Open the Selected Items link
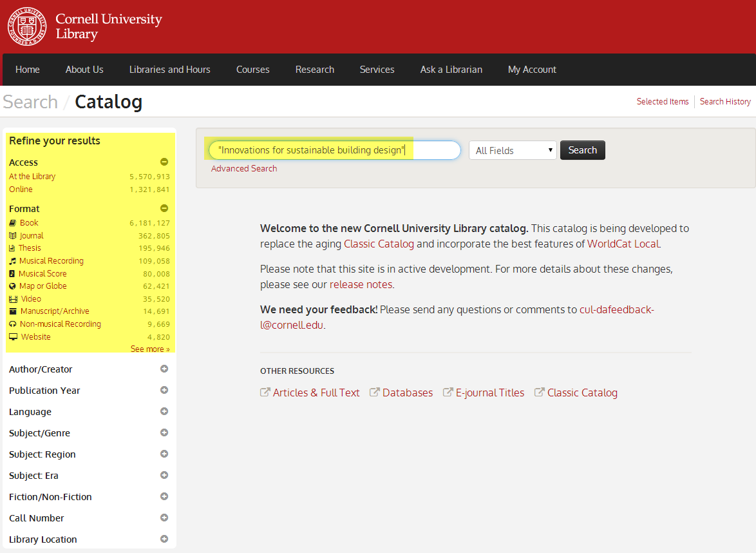Screen dimensions: 756x553 pyautogui.click(x=663, y=101)
